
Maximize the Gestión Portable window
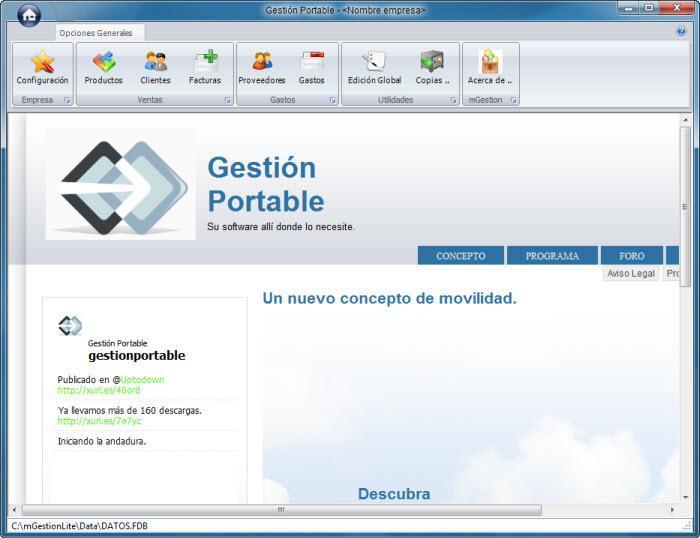(x=649, y=8)
